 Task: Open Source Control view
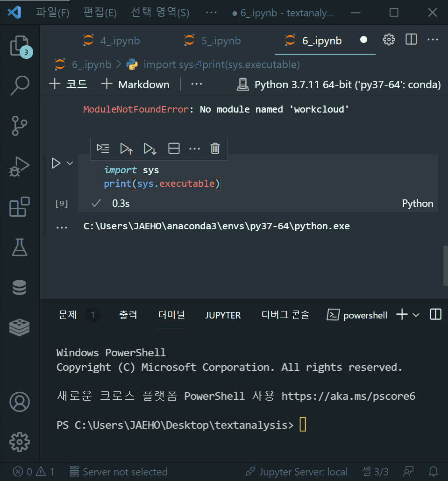pos(19,125)
